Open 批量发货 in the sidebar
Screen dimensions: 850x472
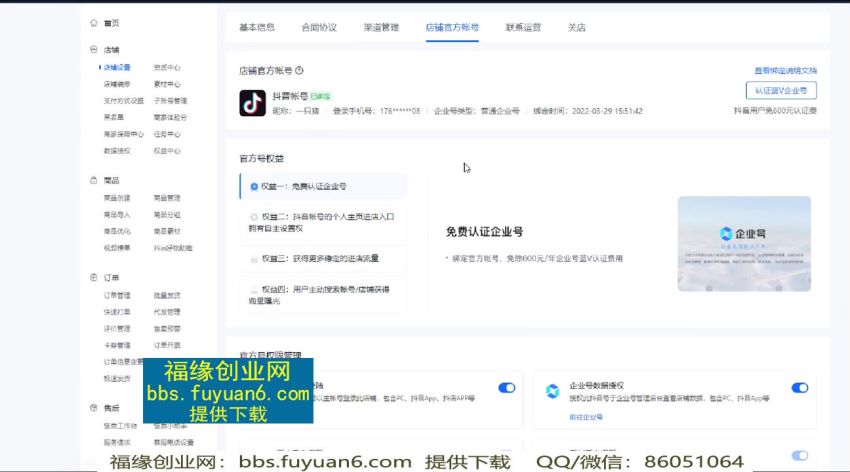(x=167, y=295)
